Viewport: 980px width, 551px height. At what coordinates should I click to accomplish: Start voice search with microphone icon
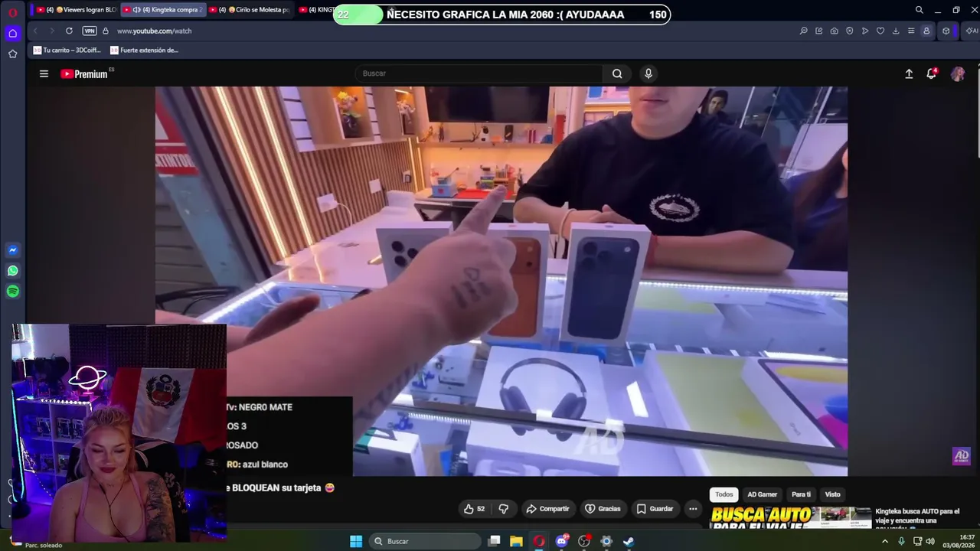click(x=648, y=73)
